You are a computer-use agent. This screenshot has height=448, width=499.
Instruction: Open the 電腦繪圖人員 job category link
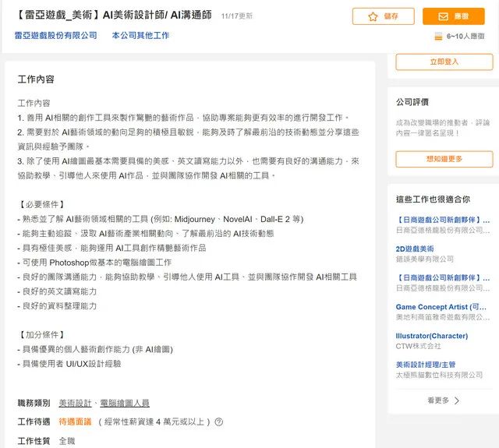click(x=125, y=403)
